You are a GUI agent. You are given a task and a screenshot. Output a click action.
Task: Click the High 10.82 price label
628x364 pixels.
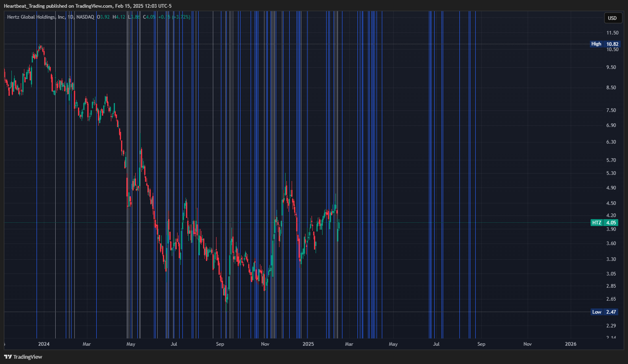coord(605,44)
